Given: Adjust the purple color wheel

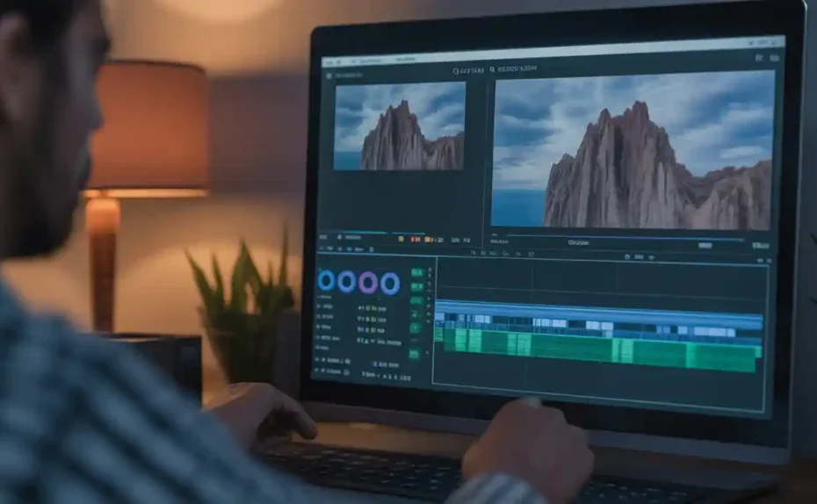Looking at the screenshot, I should pos(368,283).
